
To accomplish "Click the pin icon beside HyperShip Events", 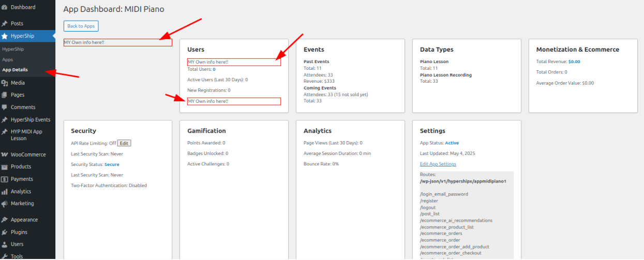I will coord(5,120).
